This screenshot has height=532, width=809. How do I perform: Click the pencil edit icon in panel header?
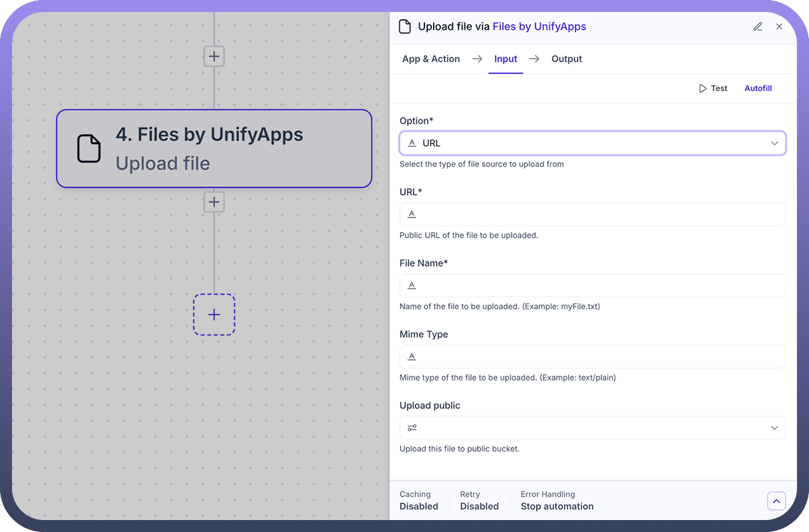click(758, 27)
